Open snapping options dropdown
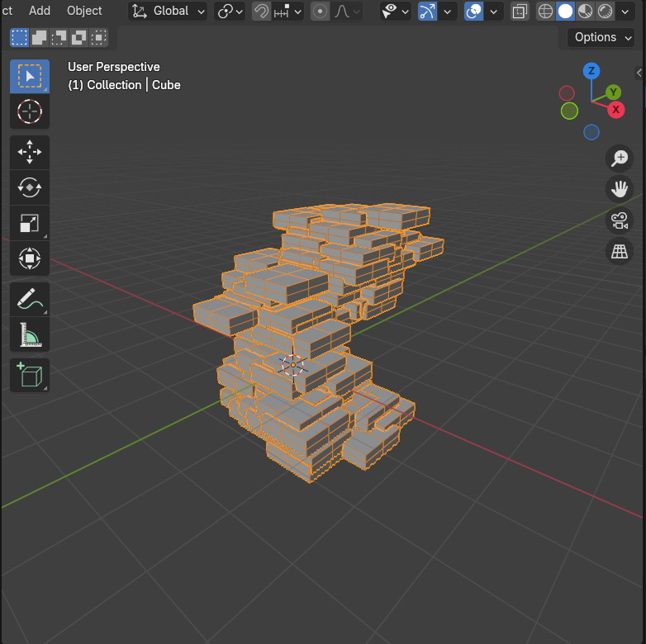646x644 pixels. click(288, 11)
